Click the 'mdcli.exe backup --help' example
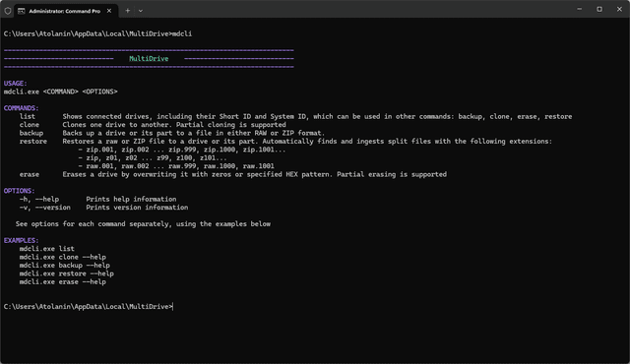The width and height of the screenshot is (630, 364). click(65, 266)
